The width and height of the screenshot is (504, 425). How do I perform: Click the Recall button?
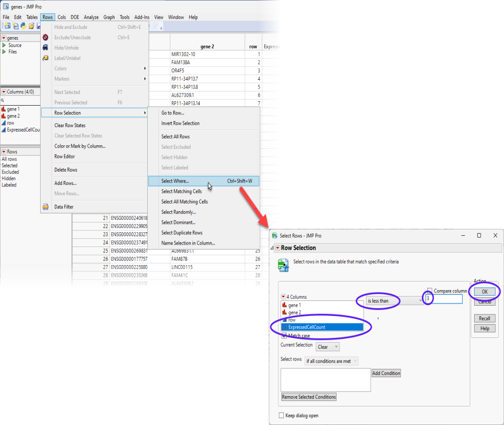485,318
